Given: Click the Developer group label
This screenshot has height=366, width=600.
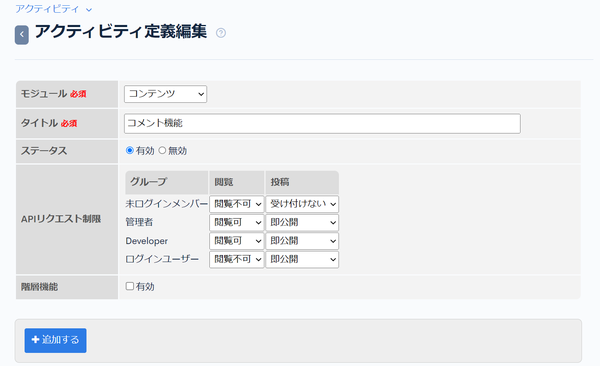Looking at the screenshot, I should (147, 241).
